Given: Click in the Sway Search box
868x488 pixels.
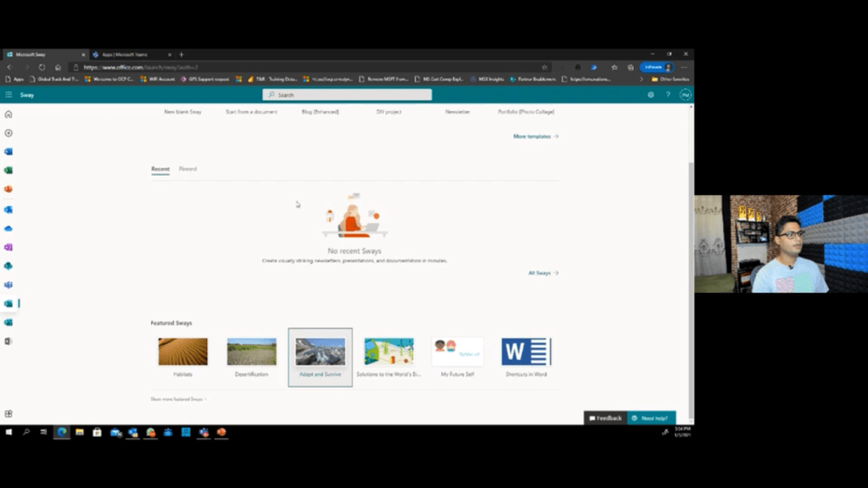Looking at the screenshot, I should 347,95.
